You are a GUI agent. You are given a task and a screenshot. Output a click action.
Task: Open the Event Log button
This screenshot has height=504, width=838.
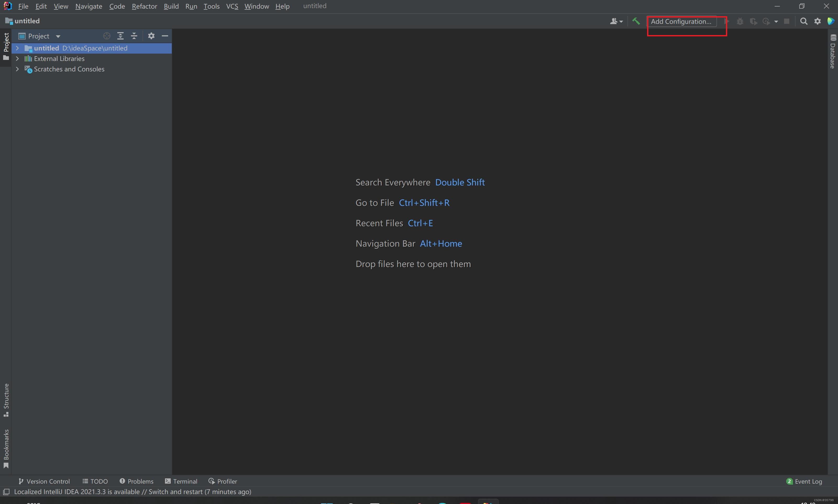point(804,481)
